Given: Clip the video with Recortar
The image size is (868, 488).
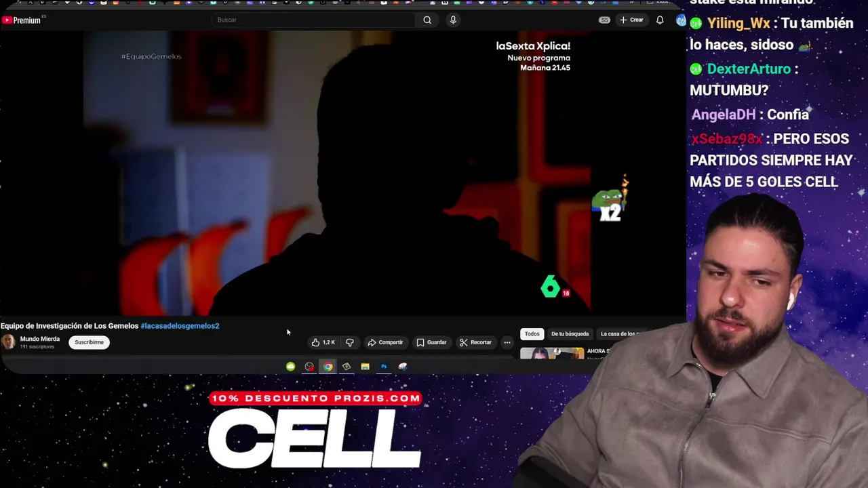Looking at the screenshot, I should [475, 342].
